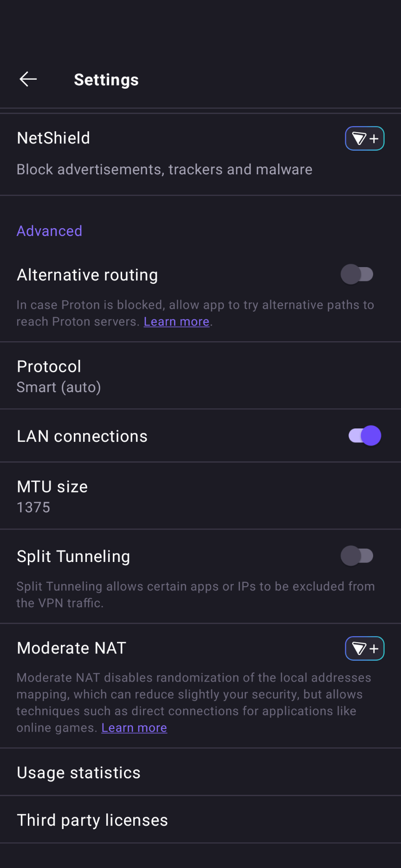Tap the Moderate NAT setting title
This screenshot has width=401, height=868.
[x=71, y=648]
